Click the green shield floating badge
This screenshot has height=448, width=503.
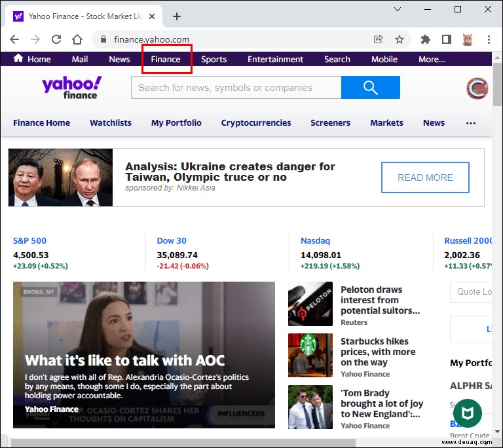point(468,413)
